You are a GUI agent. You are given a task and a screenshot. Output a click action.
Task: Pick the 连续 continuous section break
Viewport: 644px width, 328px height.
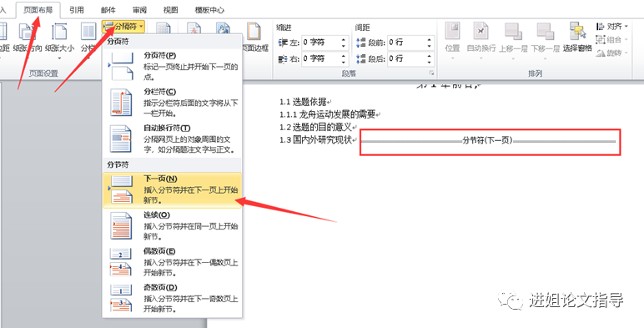[x=172, y=225]
